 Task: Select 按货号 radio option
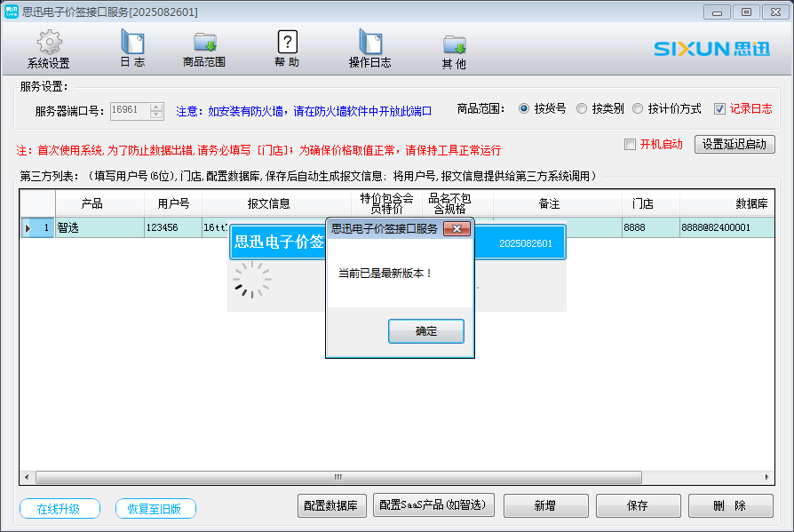(524, 108)
